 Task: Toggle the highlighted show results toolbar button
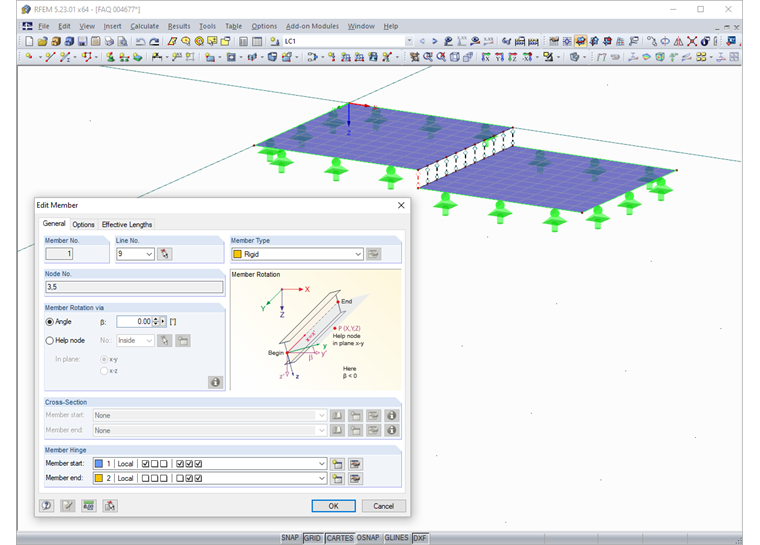[x=580, y=41]
